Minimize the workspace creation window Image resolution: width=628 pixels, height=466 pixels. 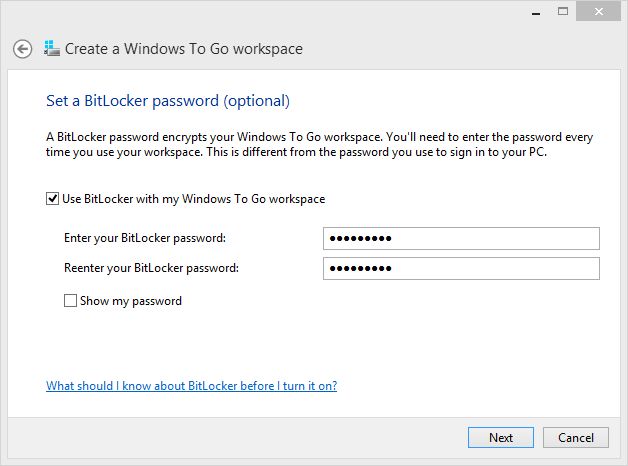536,12
